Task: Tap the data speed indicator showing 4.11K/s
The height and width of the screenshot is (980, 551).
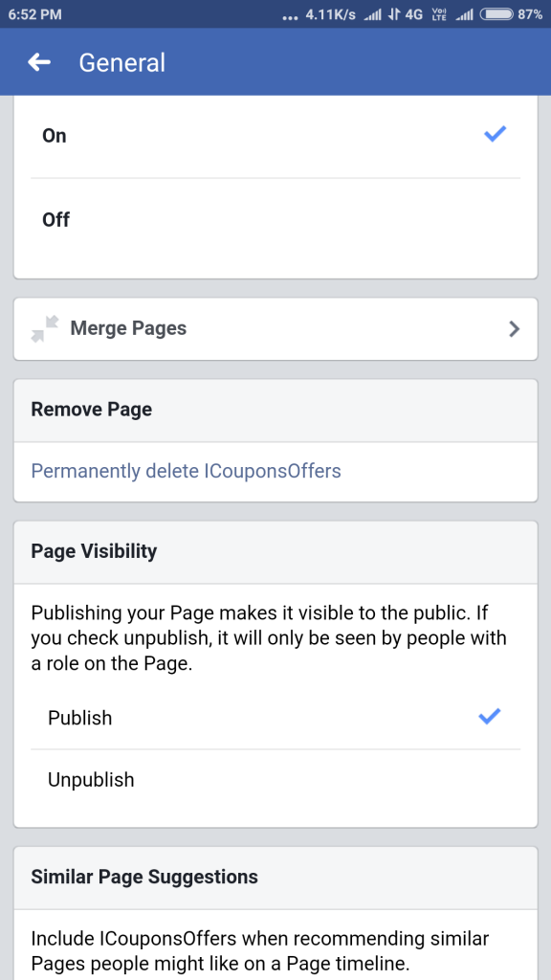Action: pos(333,13)
